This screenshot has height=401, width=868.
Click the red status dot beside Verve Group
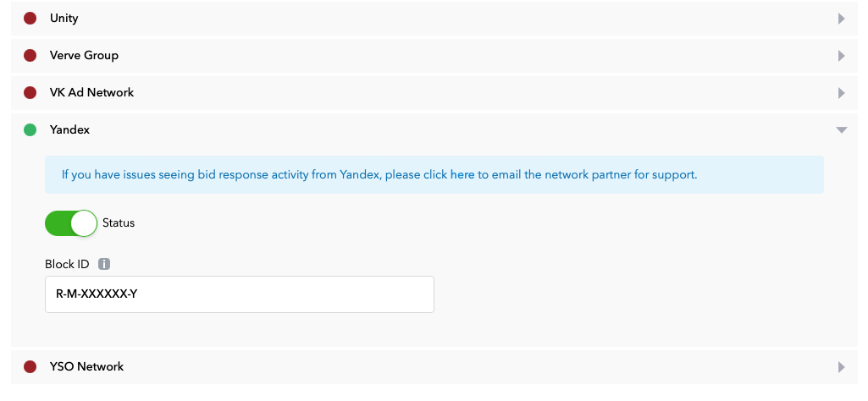tap(30, 55)
